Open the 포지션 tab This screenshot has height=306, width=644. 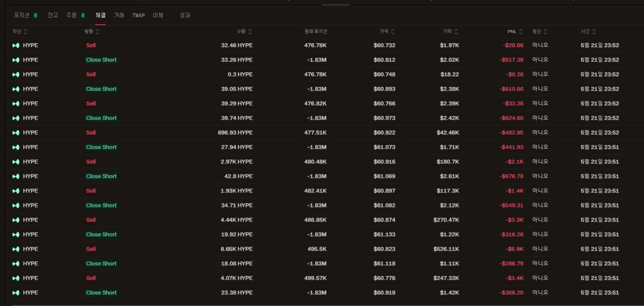pyautogui.click(x=26, y=16)
